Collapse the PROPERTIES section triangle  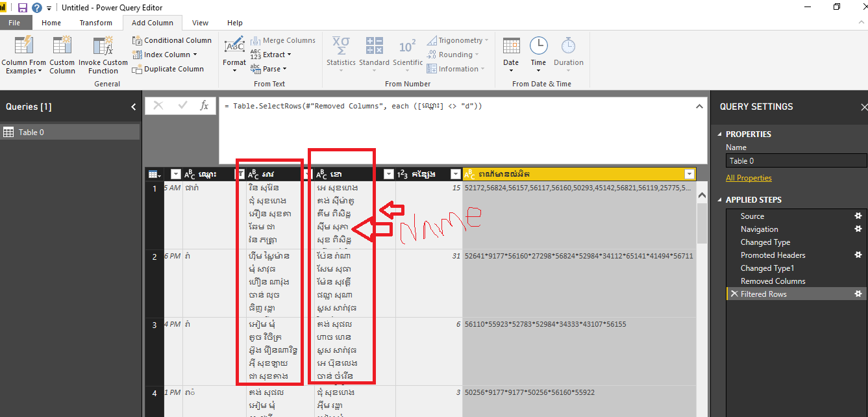coord(720,134)
